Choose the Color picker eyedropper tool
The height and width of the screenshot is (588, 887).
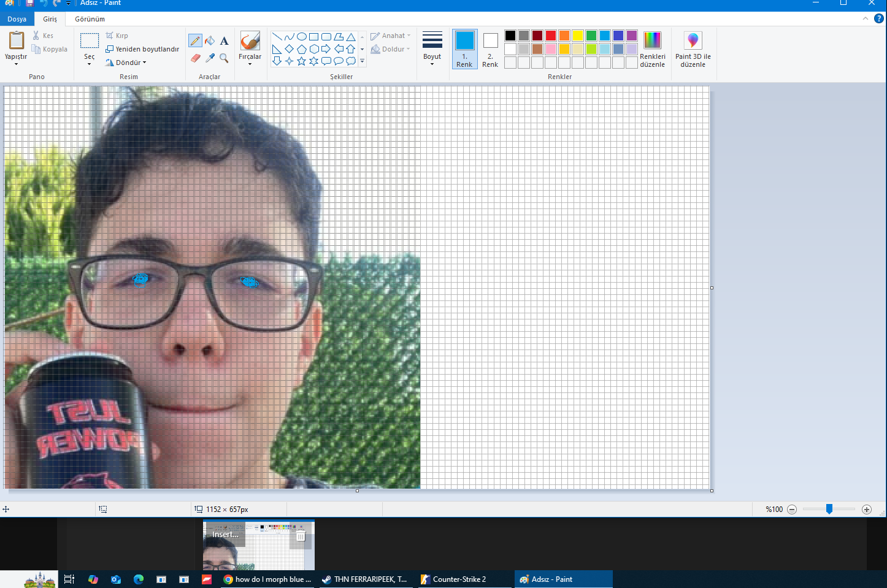[x=210, y=58]
